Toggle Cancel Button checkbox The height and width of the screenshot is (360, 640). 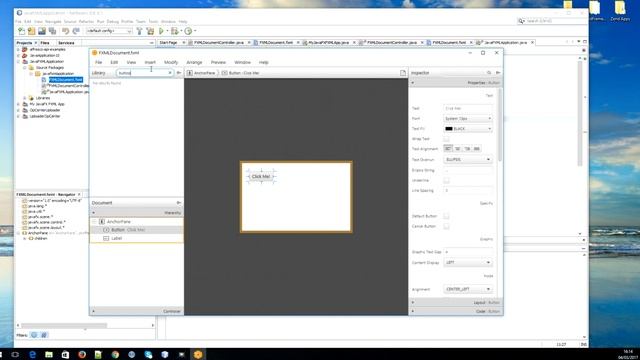click(446, 226)
